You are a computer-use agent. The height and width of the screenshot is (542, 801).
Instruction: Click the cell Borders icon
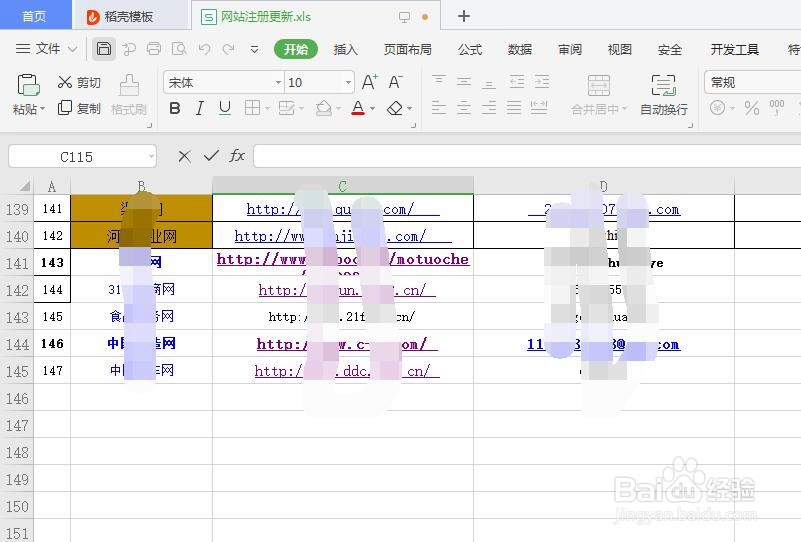tap(252, 108)
